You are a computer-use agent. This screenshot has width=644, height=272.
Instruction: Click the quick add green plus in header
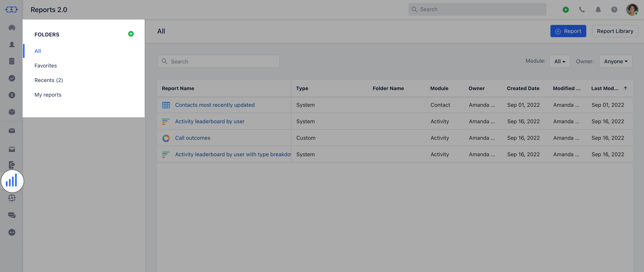tap(566, 10)
